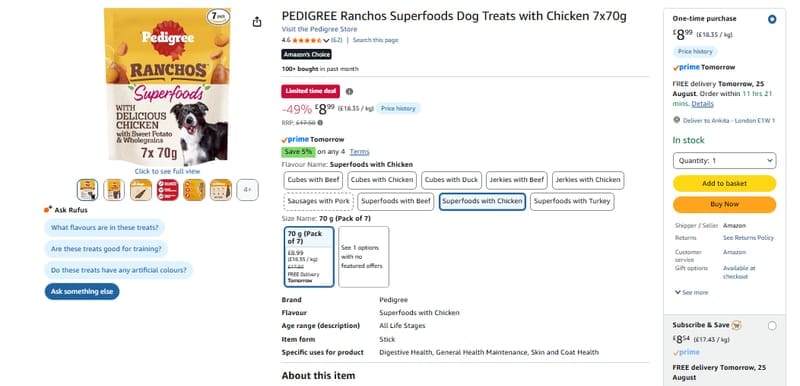Open Ask Rufus assistant icon
Screen dimensions: 800x386
(x=47, y=210)
